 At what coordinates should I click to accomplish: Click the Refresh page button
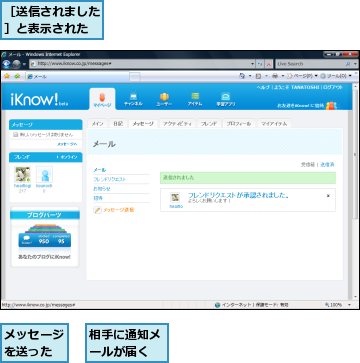(261, 64)
